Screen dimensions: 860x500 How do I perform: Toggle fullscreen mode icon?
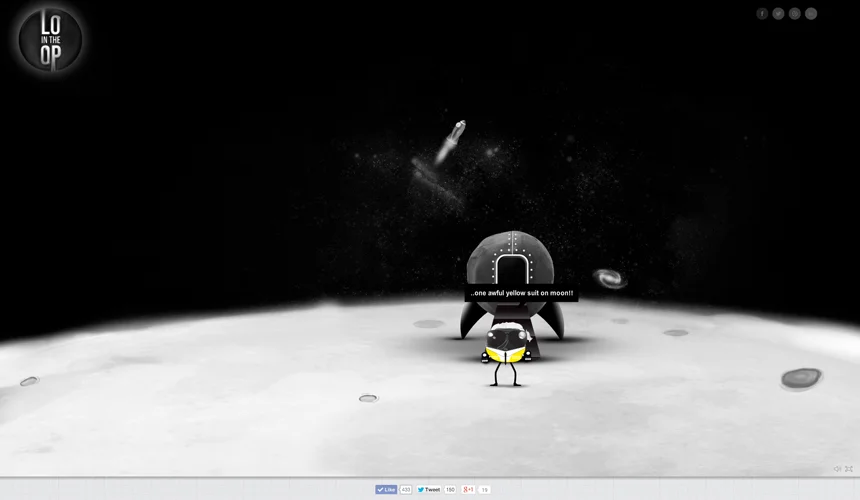tap(849, 469)
